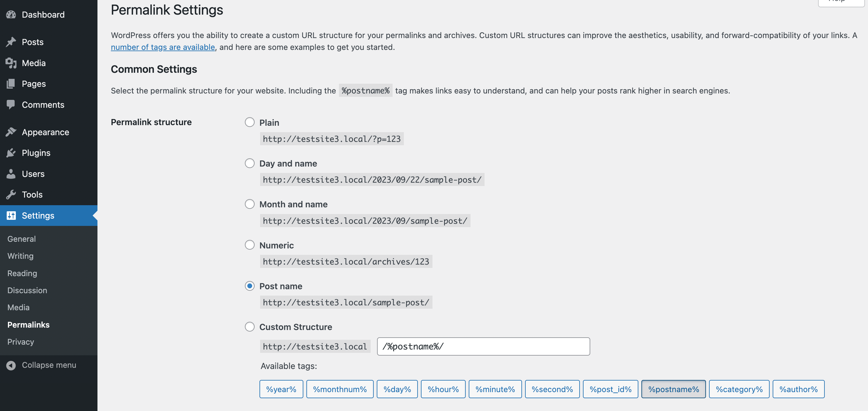Open the Dashboard via its icon

11,15
